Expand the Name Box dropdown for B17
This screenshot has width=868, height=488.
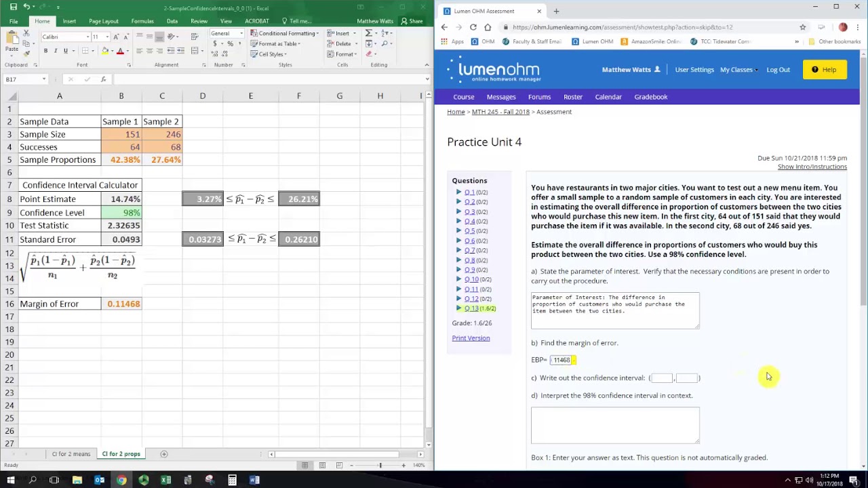click(x=44, y=79)
